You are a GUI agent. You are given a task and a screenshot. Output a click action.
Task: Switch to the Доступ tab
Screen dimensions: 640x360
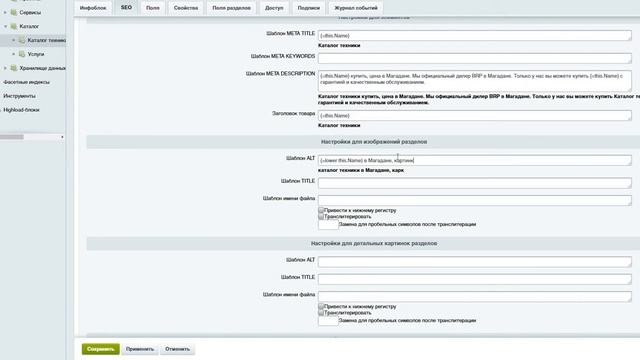pyautogui.click(x=274, y=8)
